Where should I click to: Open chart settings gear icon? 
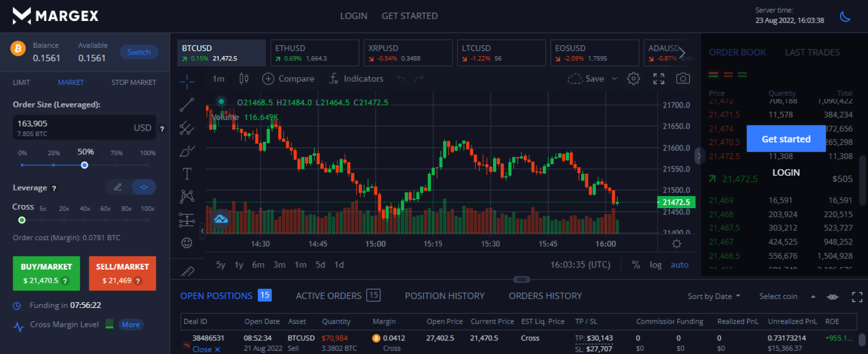(634, 79)
